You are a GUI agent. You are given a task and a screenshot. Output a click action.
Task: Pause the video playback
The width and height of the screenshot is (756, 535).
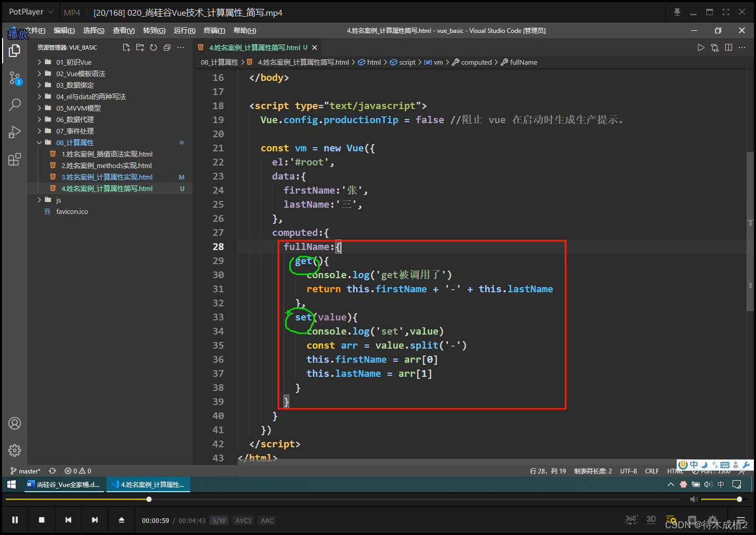point(15,520)
